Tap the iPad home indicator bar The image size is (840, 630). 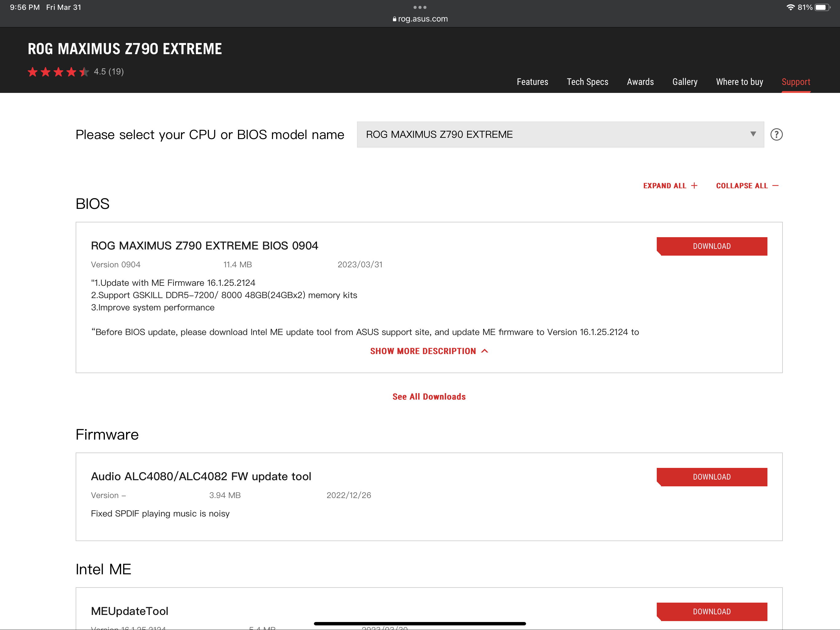pyautogui.click(x=420, y=623)
